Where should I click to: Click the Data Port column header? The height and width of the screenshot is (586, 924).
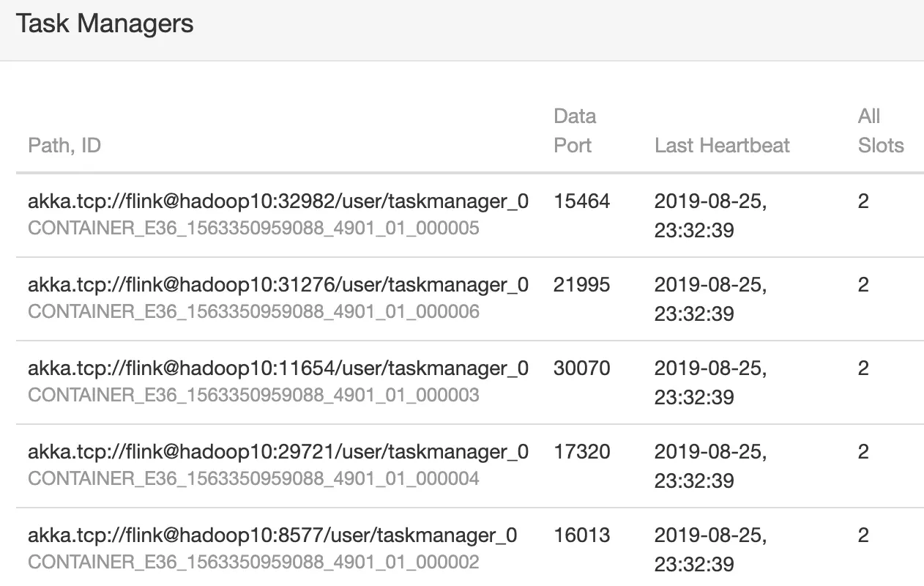(575, 130)
